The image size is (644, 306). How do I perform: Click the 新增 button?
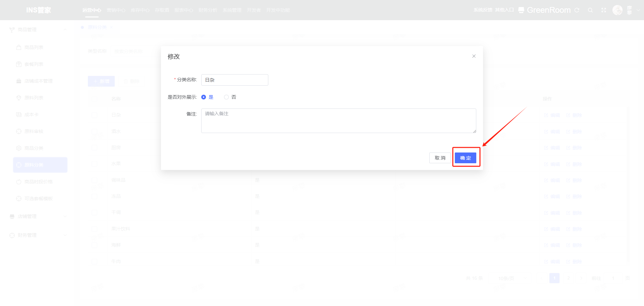click(101, 81)
